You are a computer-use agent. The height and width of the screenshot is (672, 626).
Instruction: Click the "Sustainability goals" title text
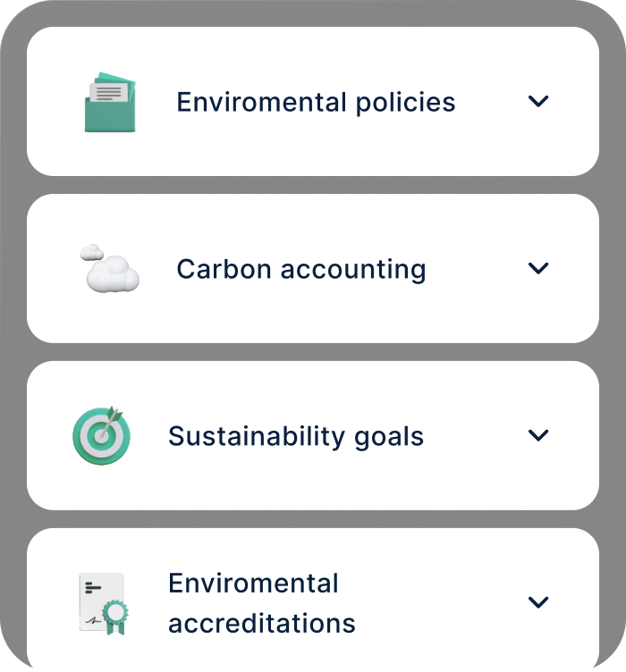pos(296,436)
